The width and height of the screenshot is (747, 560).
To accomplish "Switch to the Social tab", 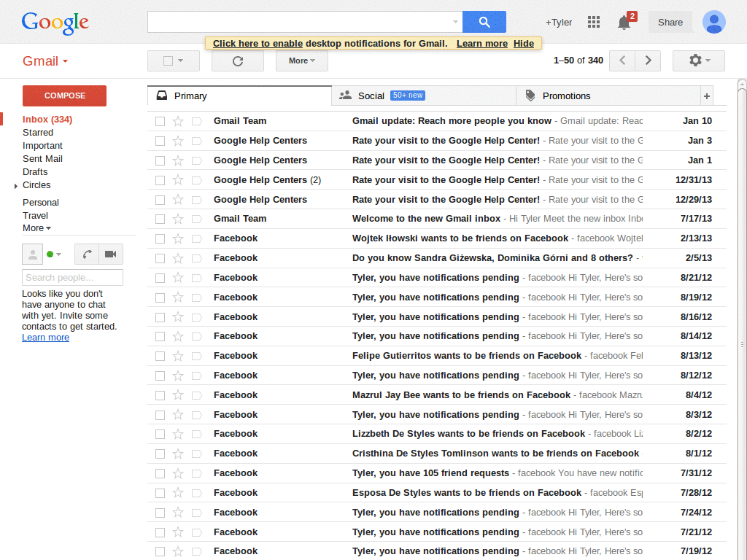I will point(424,96).
